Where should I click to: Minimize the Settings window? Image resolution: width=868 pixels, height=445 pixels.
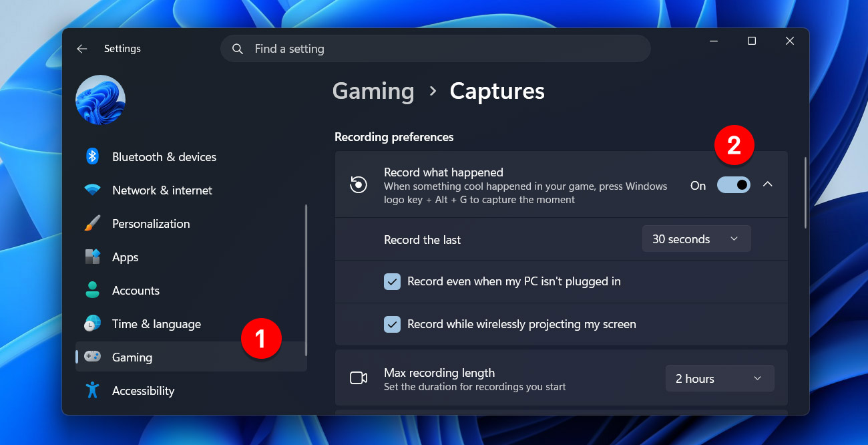pos(714,41)
